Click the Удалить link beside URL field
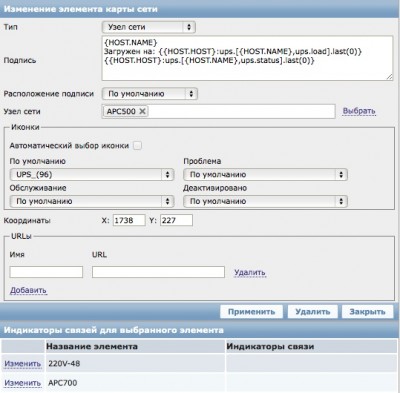This screenshot has width=400, height=393. [x=250, y=272]
